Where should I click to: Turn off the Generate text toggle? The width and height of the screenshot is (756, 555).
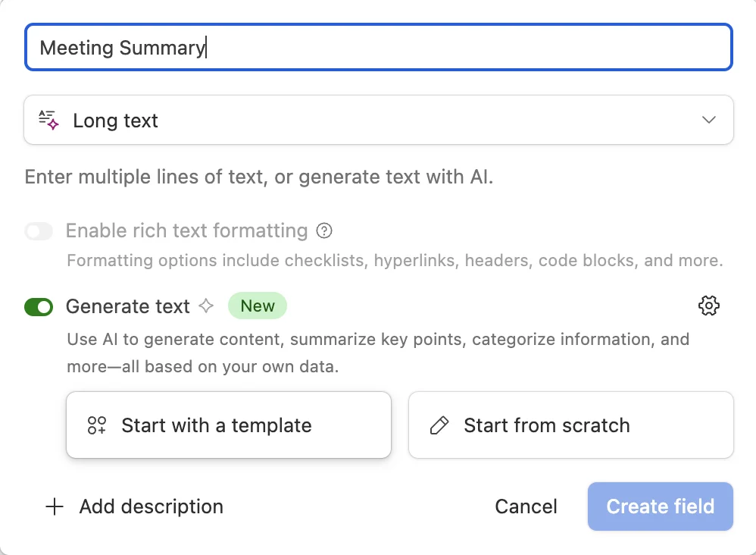tap(39, 306)
